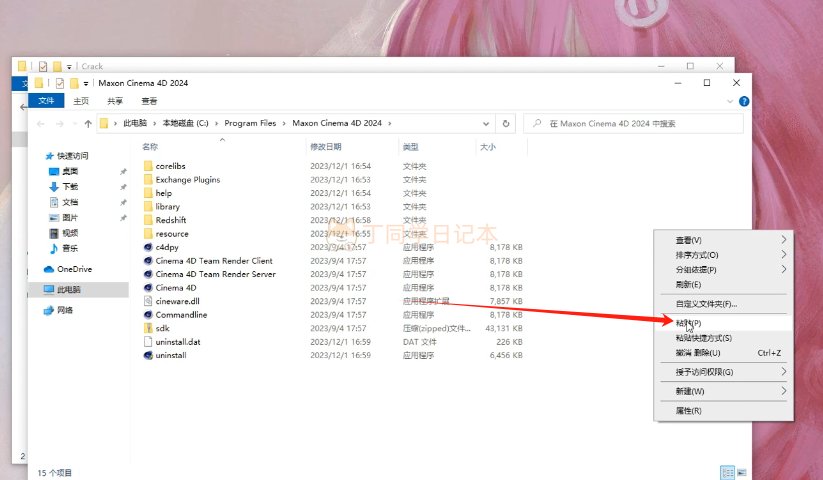Click the Help question mark icon
The height and width of the screenshot is (480, 823).
[744, 101]
